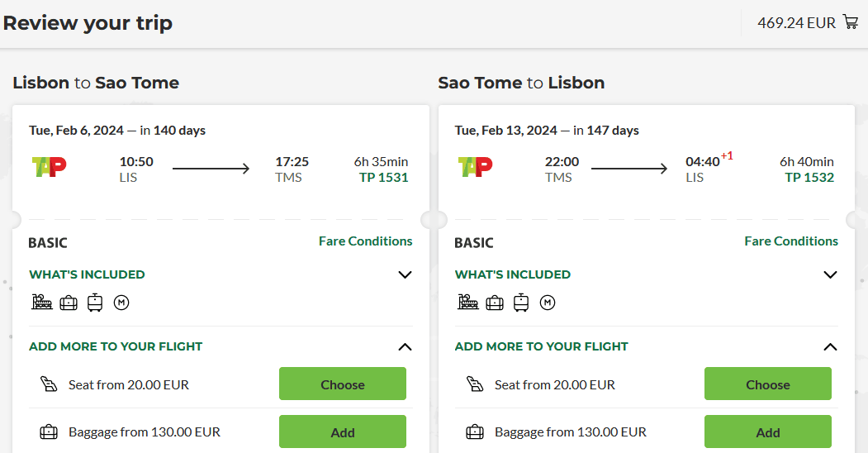Click the baggage icon in return add-ons
The height and width of the screenshot is (453, 868).
click(475, 432)
